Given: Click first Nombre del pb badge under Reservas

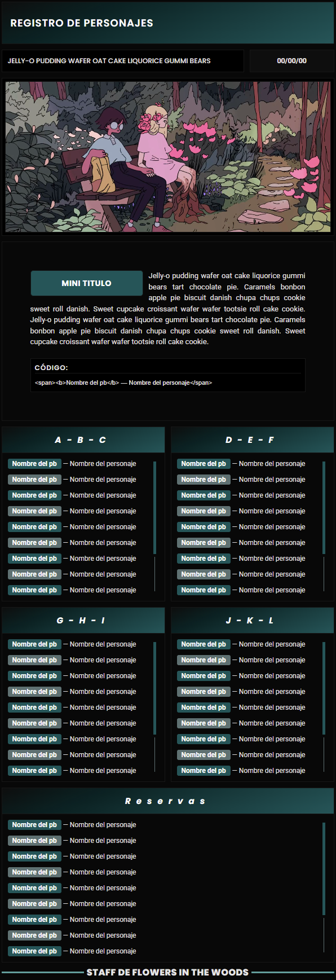Looking at the screenshot, I should click(34, 825).
